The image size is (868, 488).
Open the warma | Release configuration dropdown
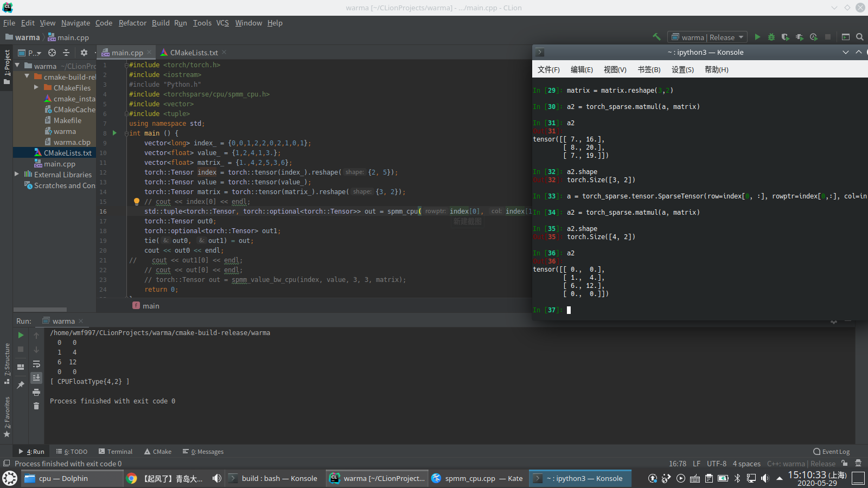[707, 37]
